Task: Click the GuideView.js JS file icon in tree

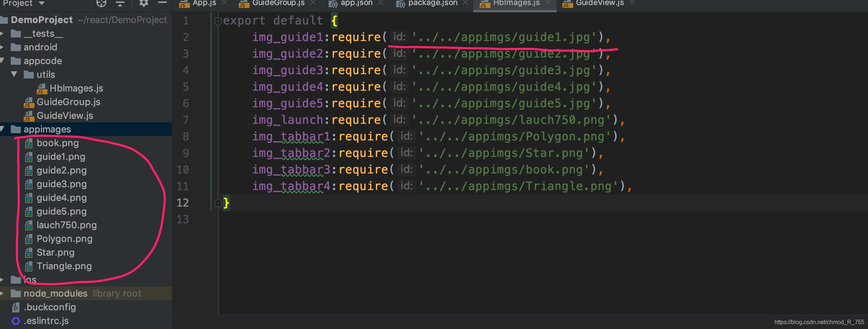Action: 29,116
